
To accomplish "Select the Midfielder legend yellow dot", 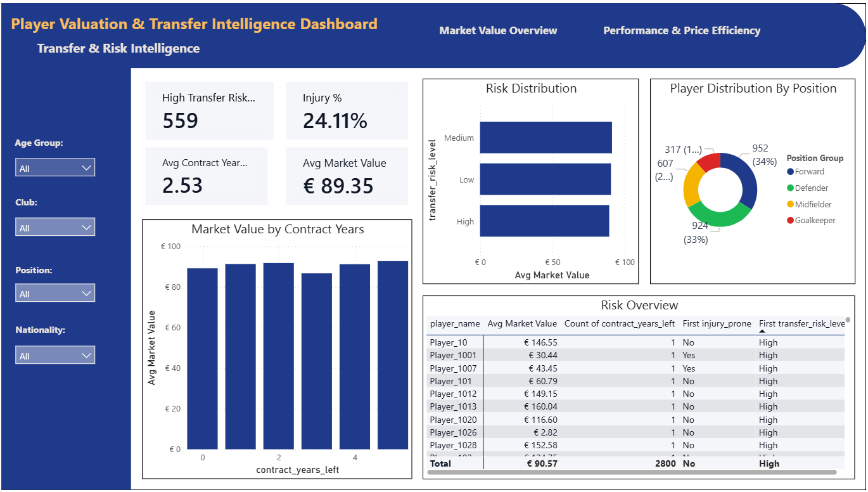I will click(790, 205).
